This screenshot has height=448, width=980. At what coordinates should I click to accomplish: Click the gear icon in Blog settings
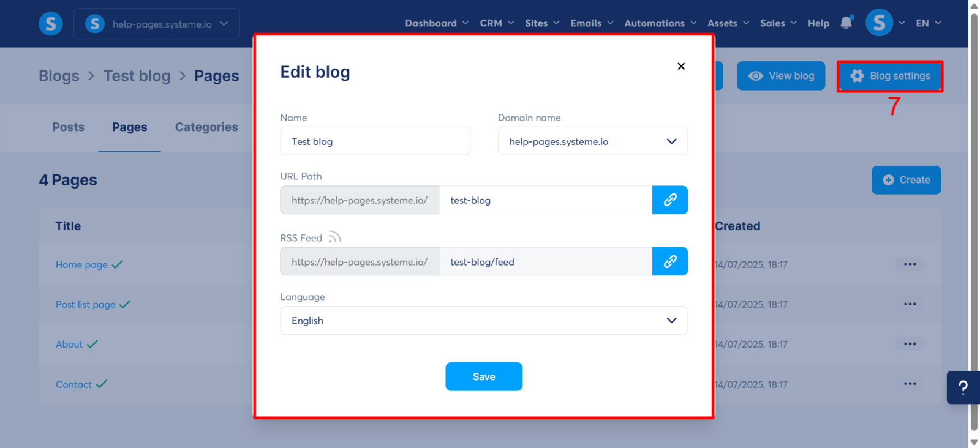click(857, 76)
